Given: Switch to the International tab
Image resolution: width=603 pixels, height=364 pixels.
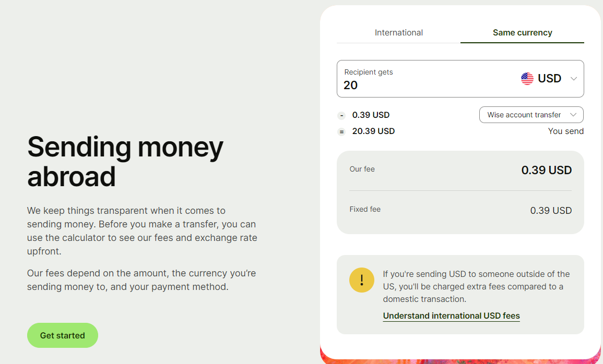Looking at the screenshot, I should [398, 33].
